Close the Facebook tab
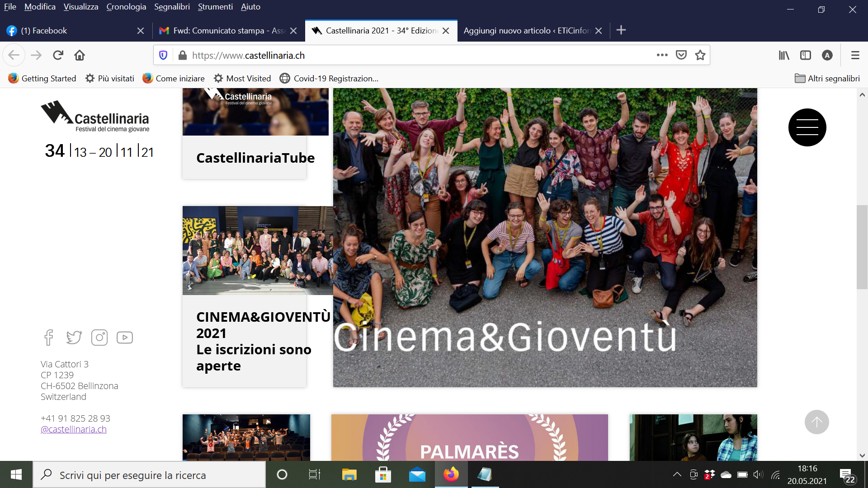 pyautogui.click(x=141, y=31)
